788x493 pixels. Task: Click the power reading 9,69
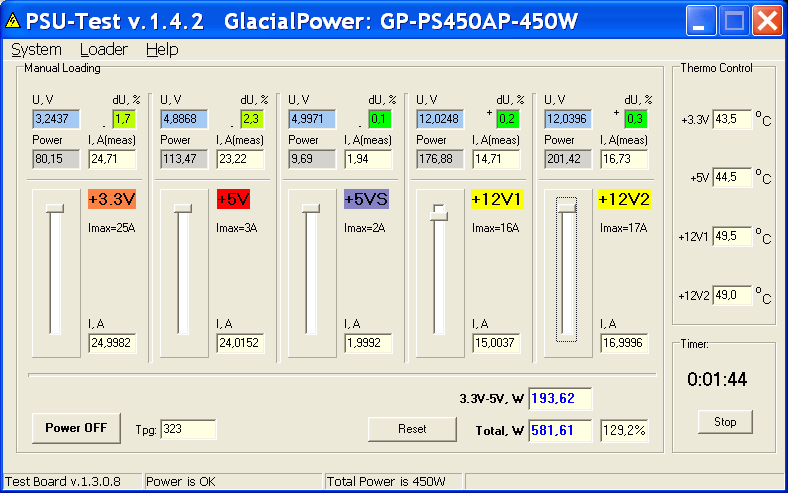[312, 159]
